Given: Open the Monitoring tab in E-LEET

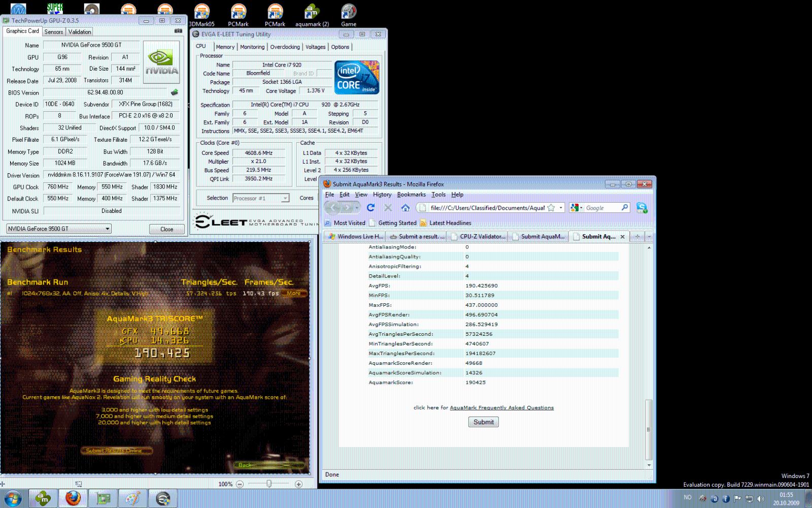Looking at the screenshot, I should [x=252, y=47].
